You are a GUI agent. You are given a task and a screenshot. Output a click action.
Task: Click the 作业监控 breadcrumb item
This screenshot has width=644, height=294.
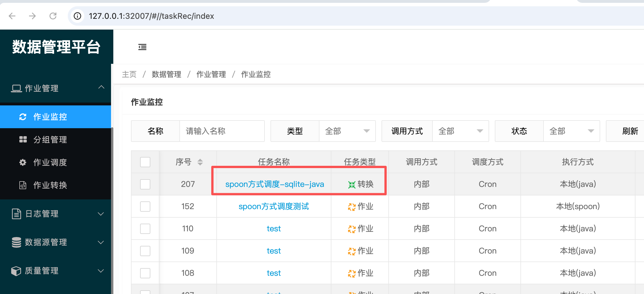click(x=256, y=74)
